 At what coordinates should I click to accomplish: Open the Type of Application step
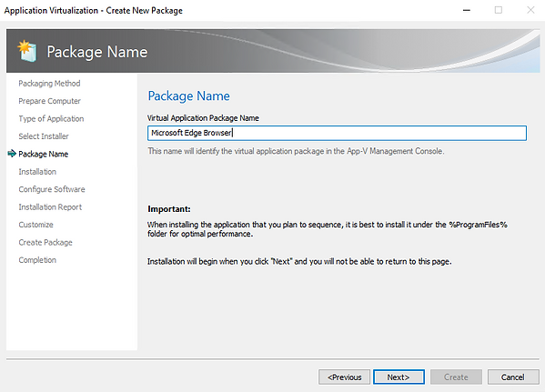point(51,119)
